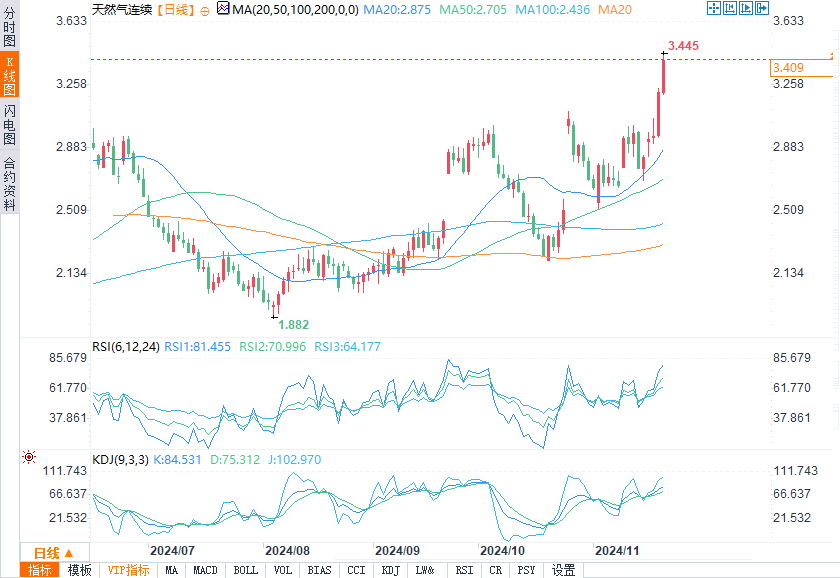The image size is (840, 578).
Task: Choose the PSY indicator
Action: click(x=526, y=570)
